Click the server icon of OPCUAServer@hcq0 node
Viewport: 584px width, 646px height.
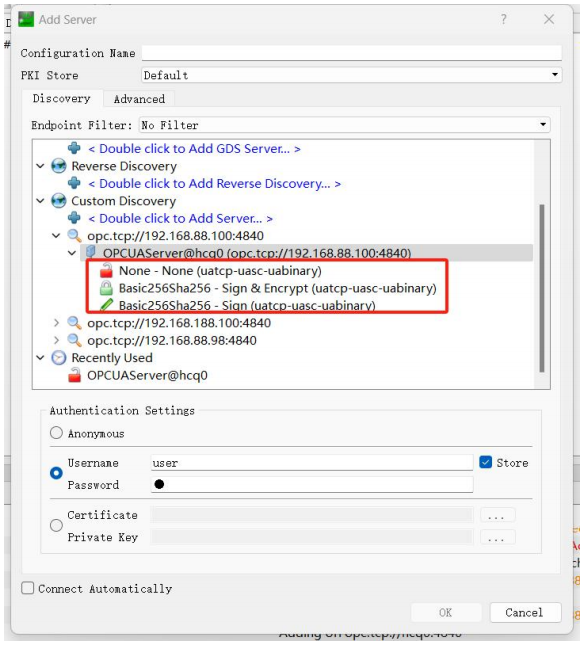pos(91,252)
